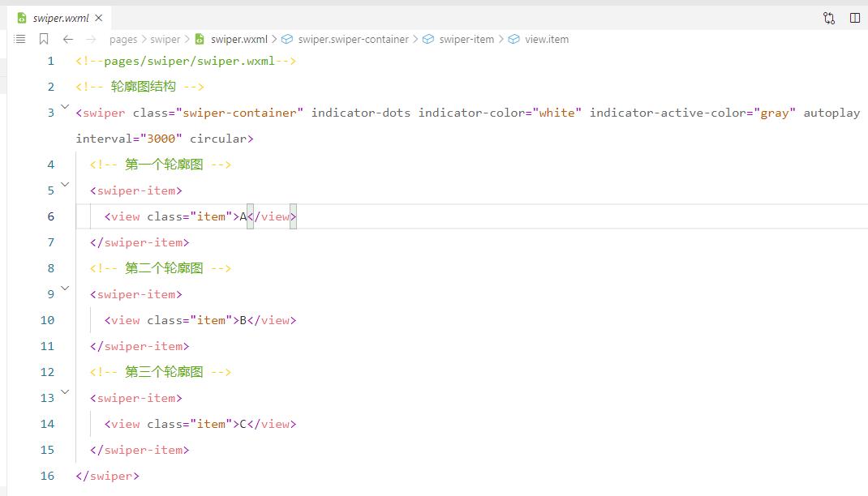This screenshot has height=496, width=868.
Task: Click the 'swiper' folder breadcrumb
Action: [x=165, y=39]
